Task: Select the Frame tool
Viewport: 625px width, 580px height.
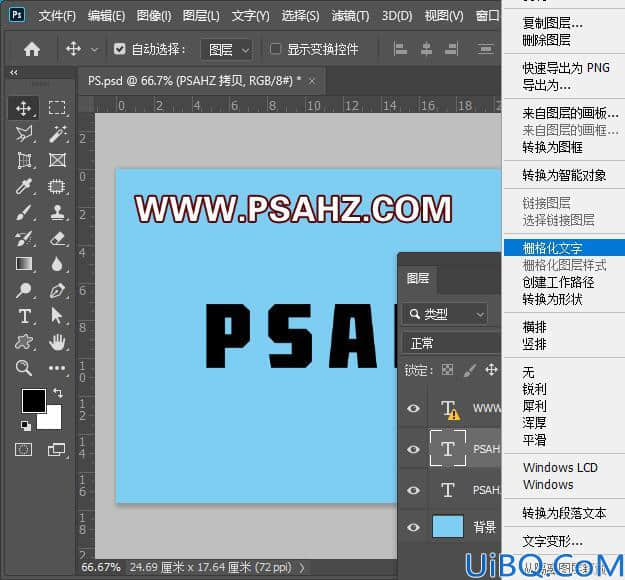Action: 57,160
